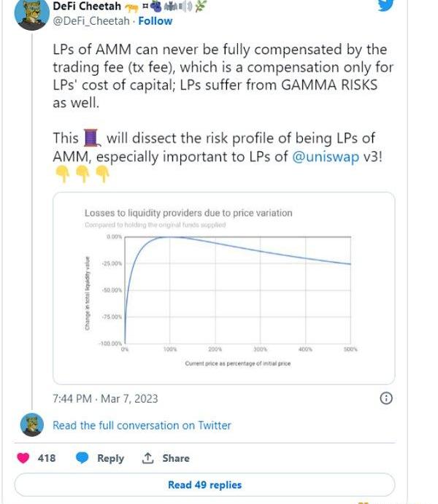This screenshot has height=504, width=438.
Task: Click the 7:44 PM Mar 7, 2023 timestamp
Action: (x=105, y=398)
